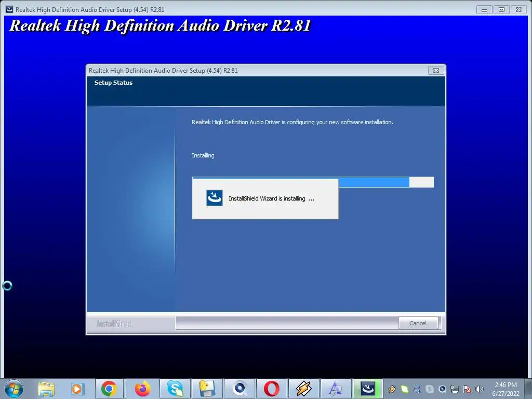Open Action Center flag tray icon
Image resolution: width=532 pixels, height=399 pixels.
pyautogui.click(x=467, y=389)
